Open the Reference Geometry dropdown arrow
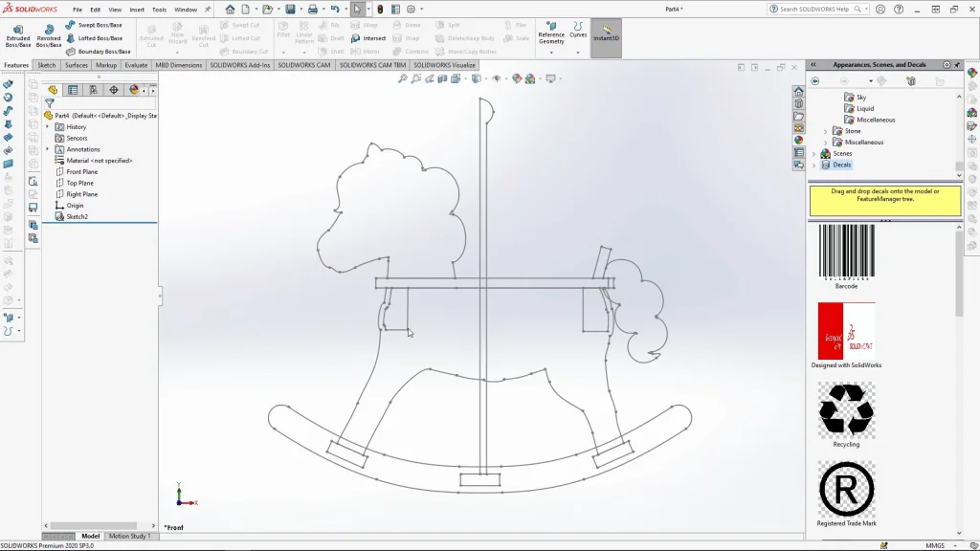Viewport: 980px width, 551px height. 551,53
